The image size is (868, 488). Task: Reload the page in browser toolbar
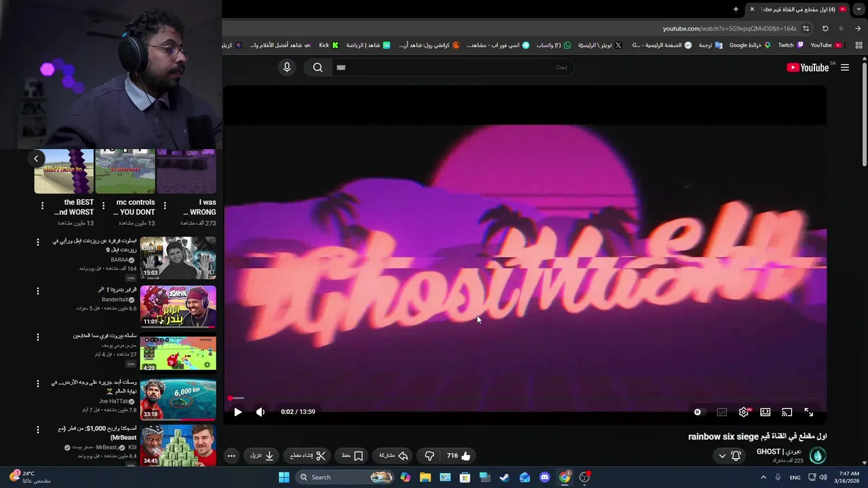click(x=825, y=28)
